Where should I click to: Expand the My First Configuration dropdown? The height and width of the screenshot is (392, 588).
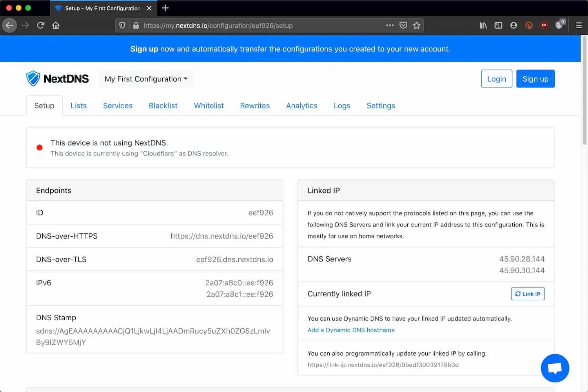coord(146,79)
